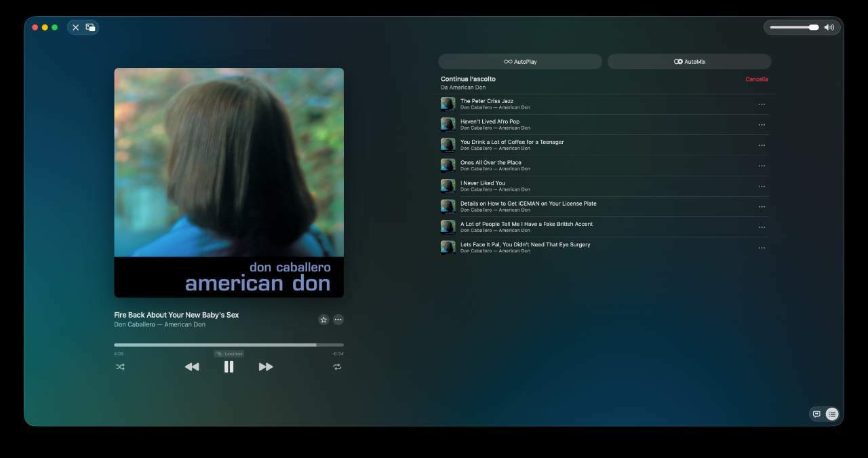Viewport: 868px width, 458px height.
Task: Click the Fake British Accent artwork
Action: click(x=448, y=227)
